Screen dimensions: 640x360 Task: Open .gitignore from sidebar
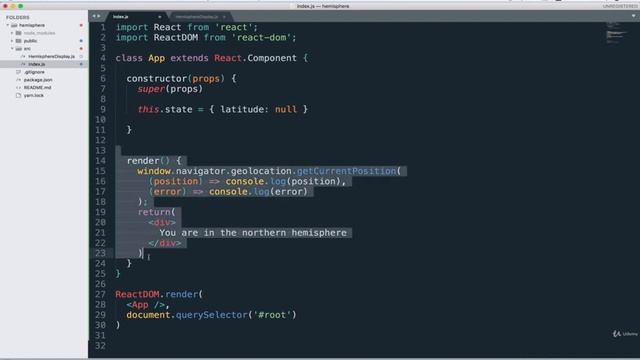click(x=34, y=72)
